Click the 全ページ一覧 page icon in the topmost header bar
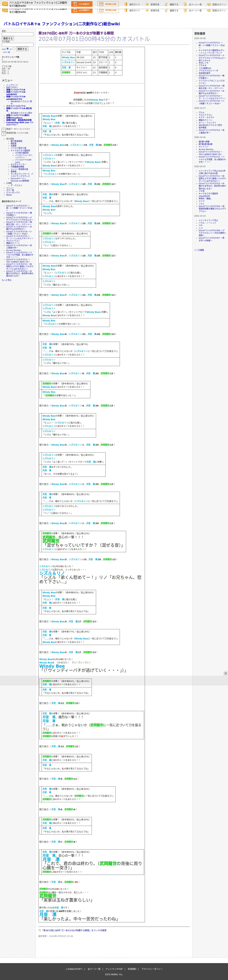Image resolution: width=228 pixels, height=980 pixels. [x=186, y=4]
